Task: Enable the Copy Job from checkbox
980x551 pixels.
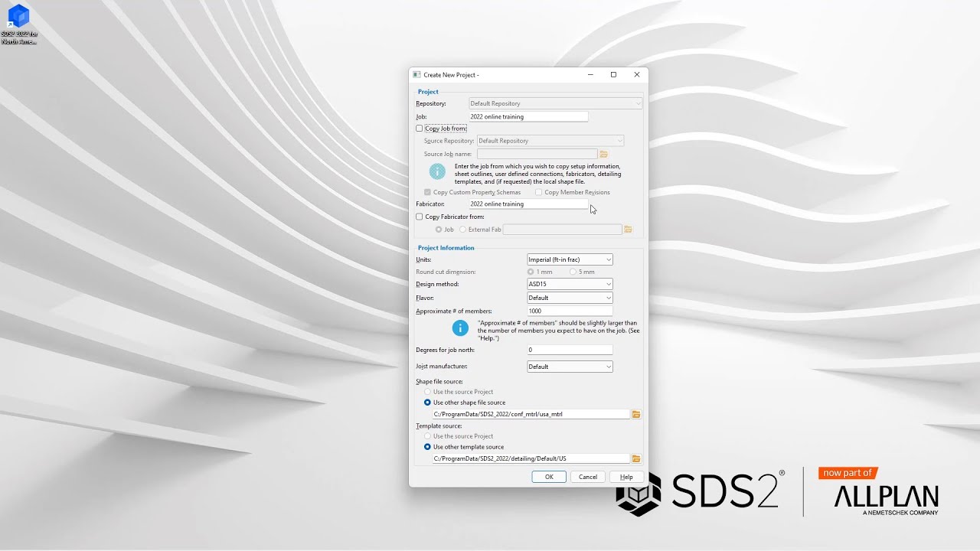Action: coord(420,129)
